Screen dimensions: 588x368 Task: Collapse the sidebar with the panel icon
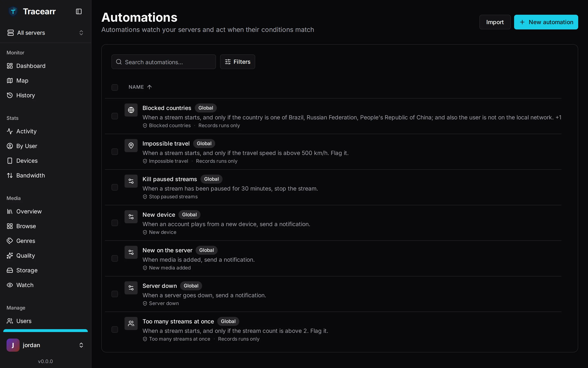(x=79, y=11)
